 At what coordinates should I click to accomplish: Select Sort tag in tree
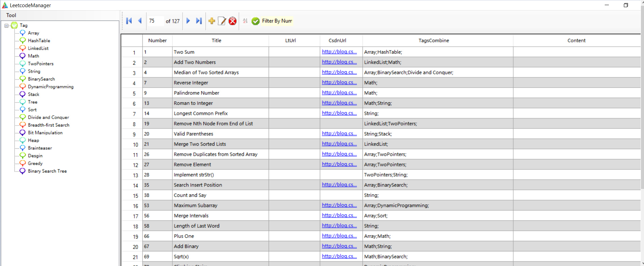32,110
